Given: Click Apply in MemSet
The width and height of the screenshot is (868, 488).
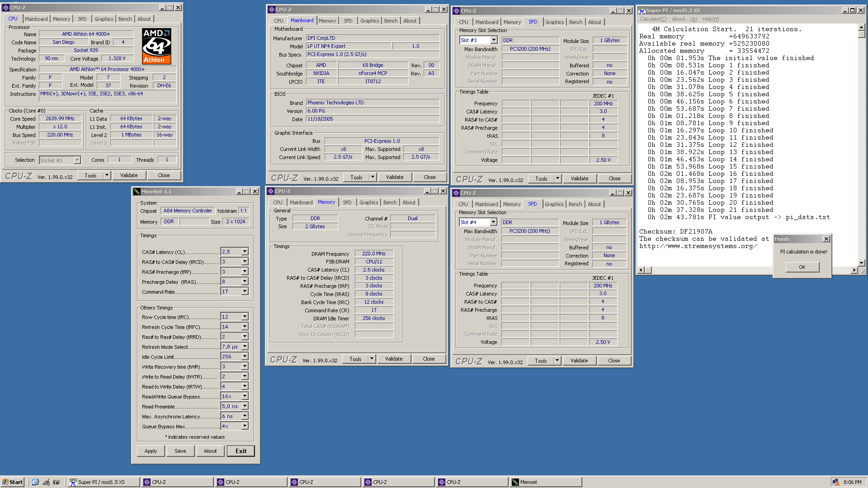Looking at the screenshot, I should coord(151,451).
